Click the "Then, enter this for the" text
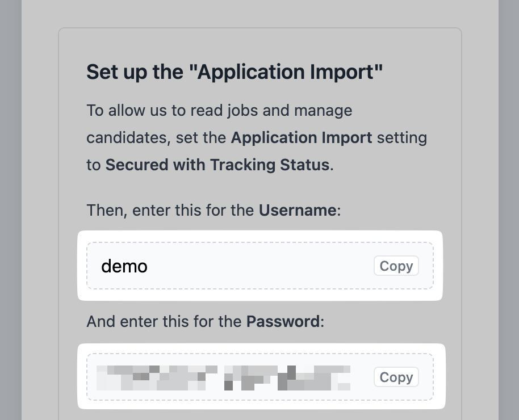This screenshot has width=519, height=420. 170,210
